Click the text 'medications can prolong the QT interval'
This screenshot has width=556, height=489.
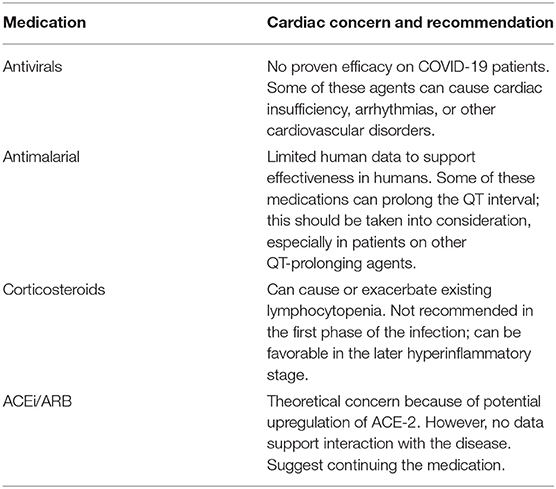pos(401,200)
